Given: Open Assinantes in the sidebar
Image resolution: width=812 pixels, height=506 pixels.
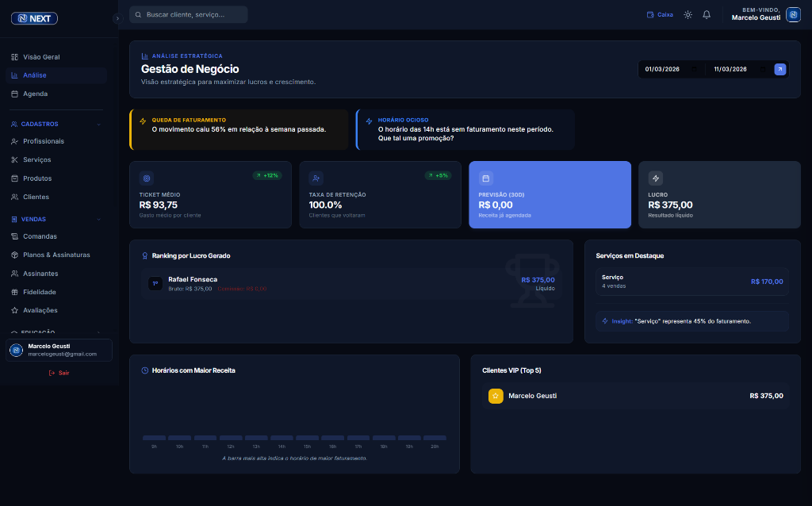Looking at the screenshot, I should pyautogui.click(x=56, y=274).
